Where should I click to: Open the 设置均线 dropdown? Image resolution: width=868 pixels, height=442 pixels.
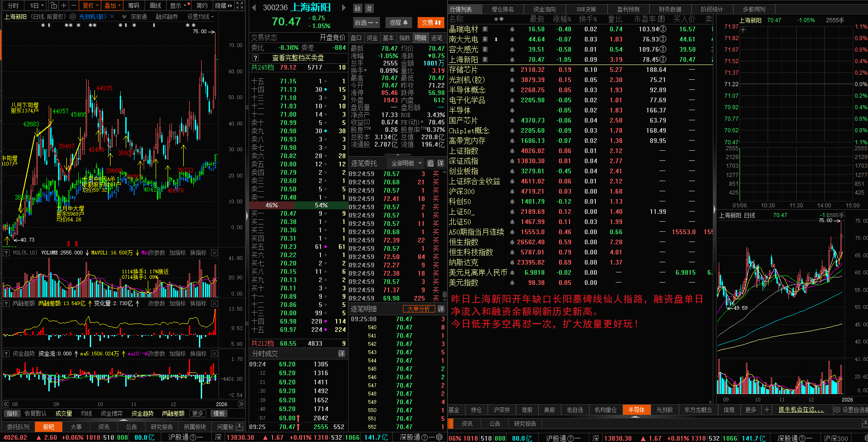[x=200, y=17]
